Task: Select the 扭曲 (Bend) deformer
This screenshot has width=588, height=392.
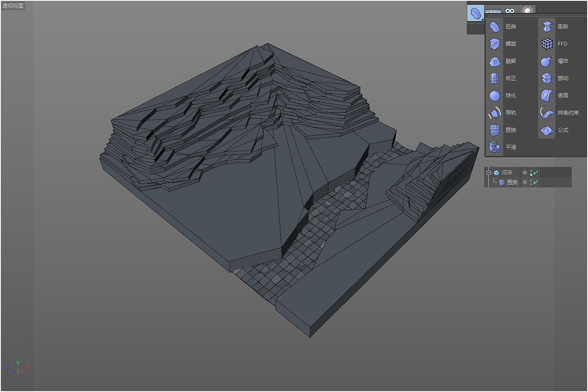Action: pyautogui.click(x=503, y=27)
